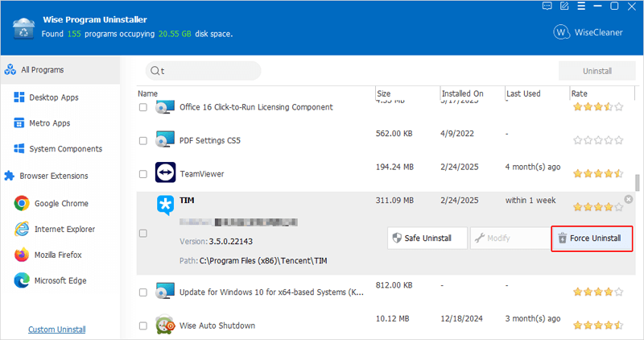
Task: Rate TeamViewer using its star rating
Action: 598,173
